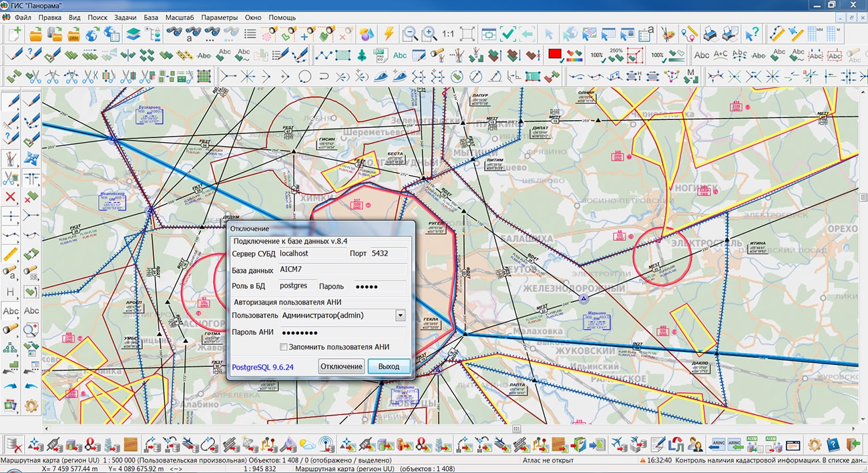Expand the Пользователь dropdown arrow
Screen dimensions: 868x473
coord(400,315)
